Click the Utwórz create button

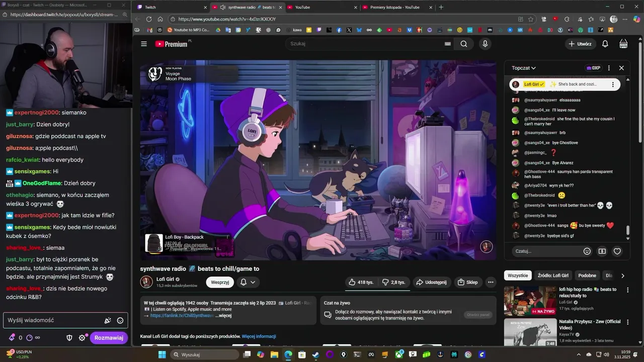[x=580, y=44]
